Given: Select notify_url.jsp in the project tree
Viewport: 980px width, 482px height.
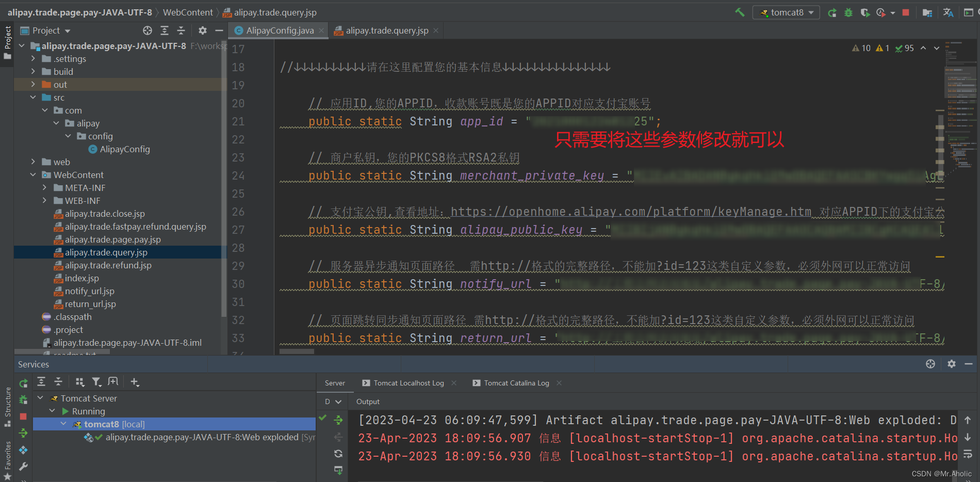Looking at the screenshot, I should pyautogui.click(x=89, y=291).
